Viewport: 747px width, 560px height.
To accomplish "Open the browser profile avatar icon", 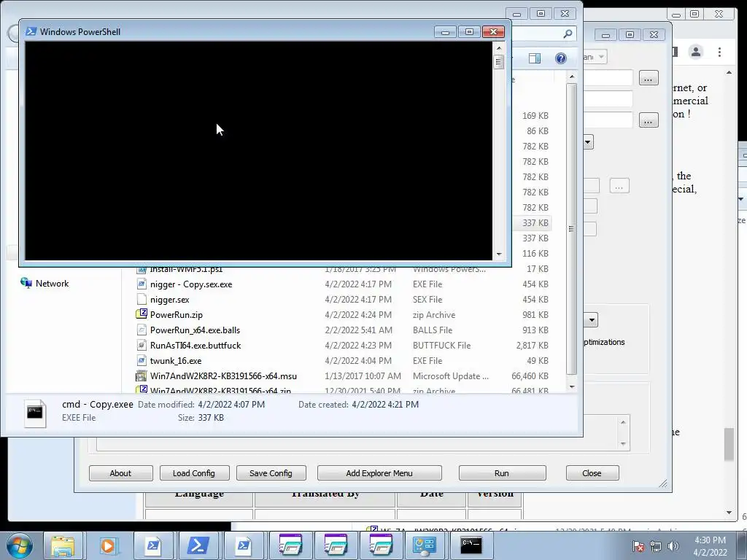I will [695, 52].
